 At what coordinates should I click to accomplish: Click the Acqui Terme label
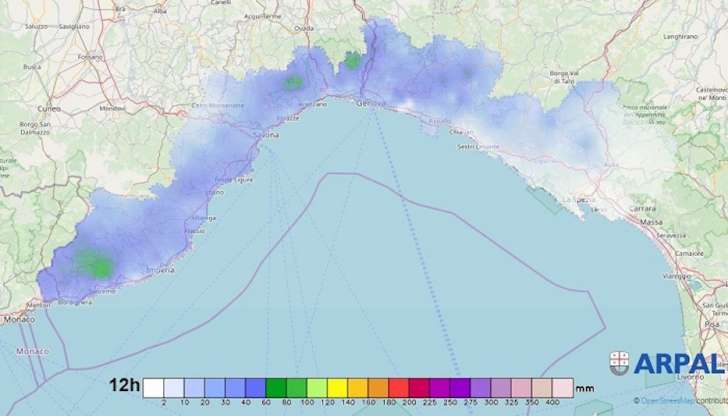click(263, 16)
